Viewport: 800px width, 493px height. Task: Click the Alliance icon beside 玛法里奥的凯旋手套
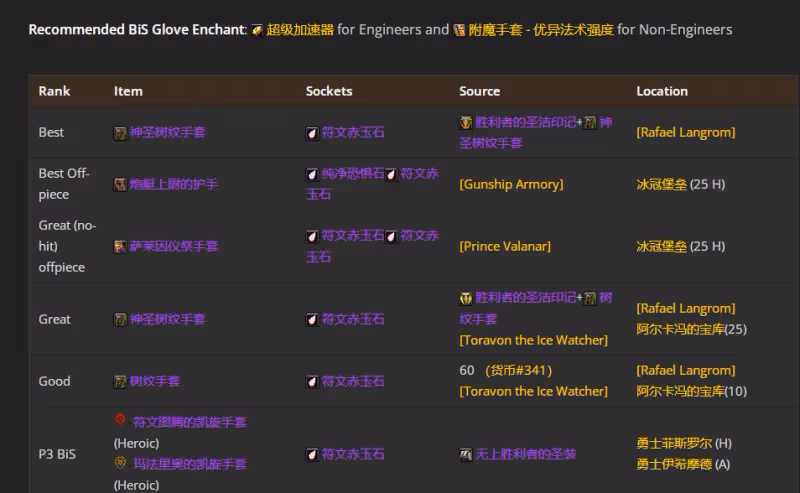120,462
